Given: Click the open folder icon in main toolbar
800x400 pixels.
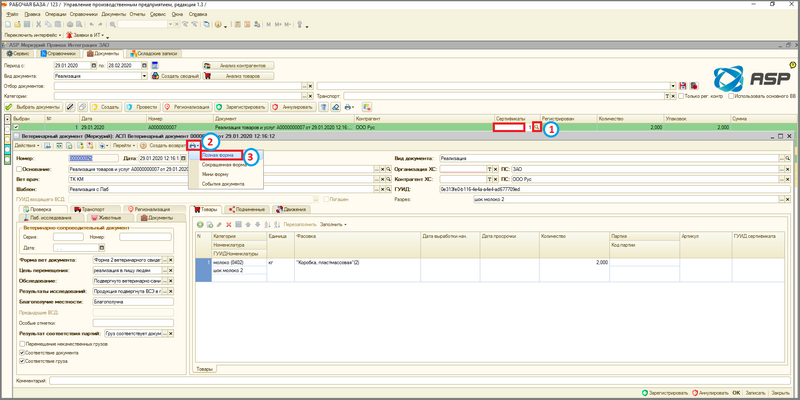Looking at the screenshot, I should click(x=17, y=24).
